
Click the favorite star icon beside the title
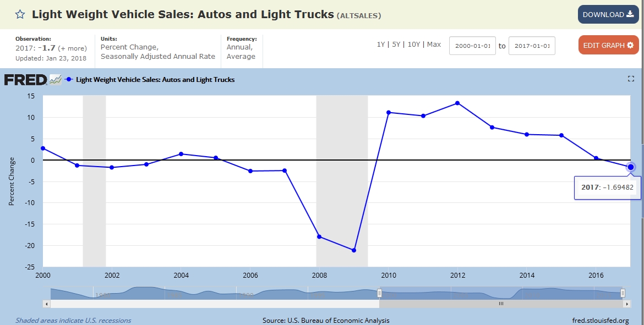tap(20, 14)
